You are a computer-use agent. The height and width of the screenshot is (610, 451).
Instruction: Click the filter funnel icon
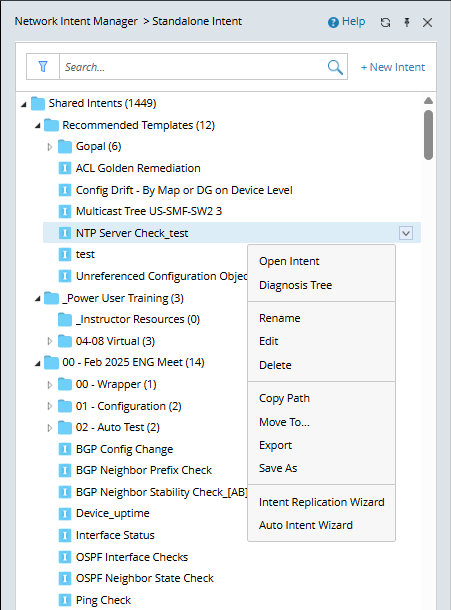click(43, 67)
